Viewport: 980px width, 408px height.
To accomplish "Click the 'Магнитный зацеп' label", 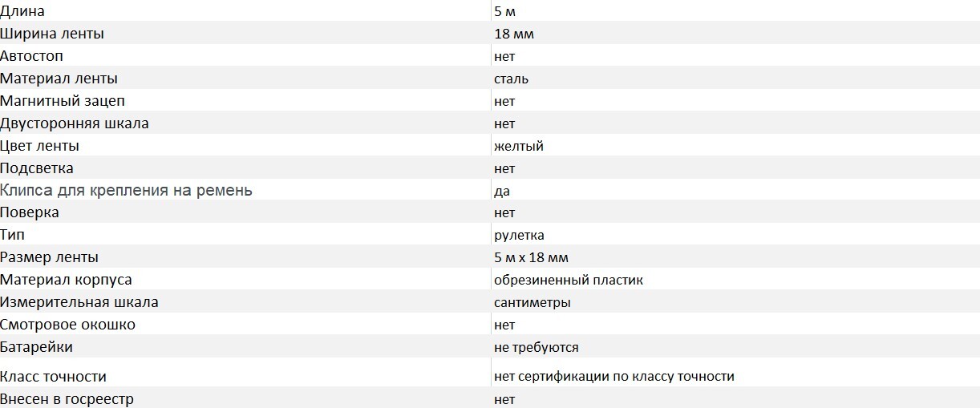I will pos(63,101).
